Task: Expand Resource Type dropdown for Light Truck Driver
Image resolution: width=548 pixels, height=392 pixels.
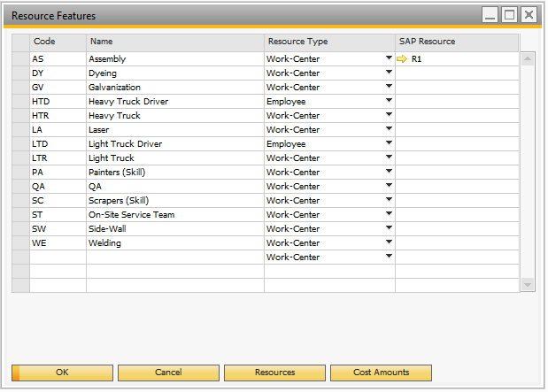Action: [x=388, y=144]
